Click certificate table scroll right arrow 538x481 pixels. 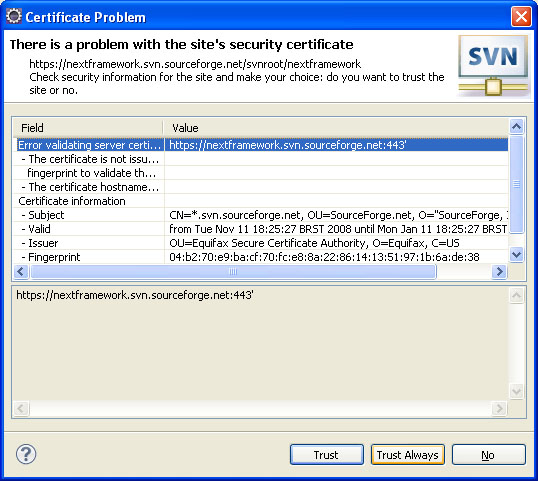[499, 272]
